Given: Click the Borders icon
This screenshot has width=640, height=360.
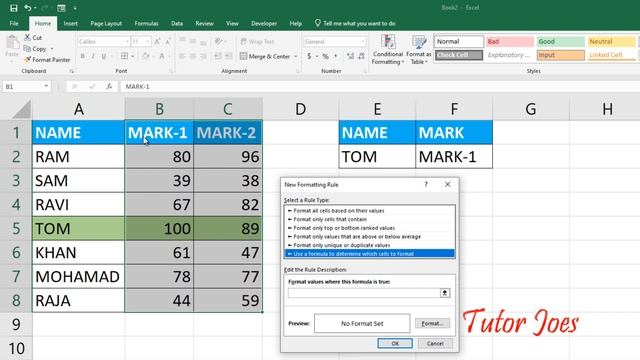Looking at the screenshot, I should 124,56.
